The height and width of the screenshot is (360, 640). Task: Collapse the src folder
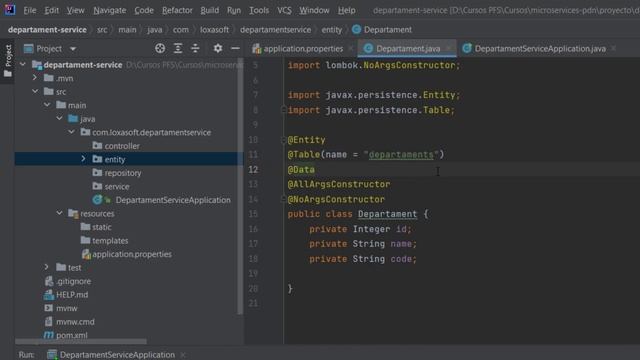35,91
